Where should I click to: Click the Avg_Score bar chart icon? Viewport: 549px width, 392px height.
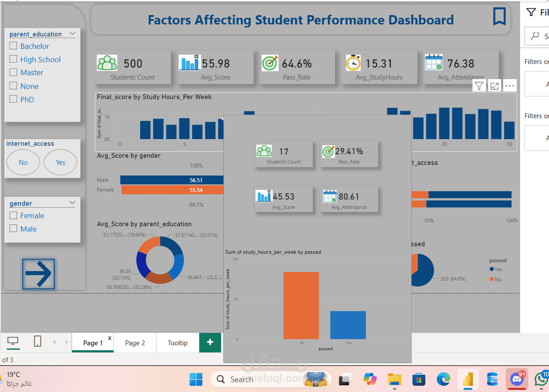(190, 63)
